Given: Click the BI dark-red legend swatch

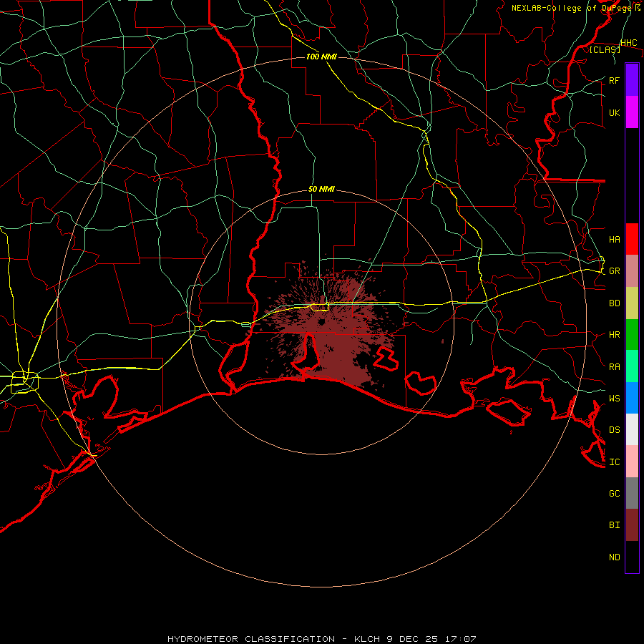Looking at the screenshot, I should (x=632, y=525).
